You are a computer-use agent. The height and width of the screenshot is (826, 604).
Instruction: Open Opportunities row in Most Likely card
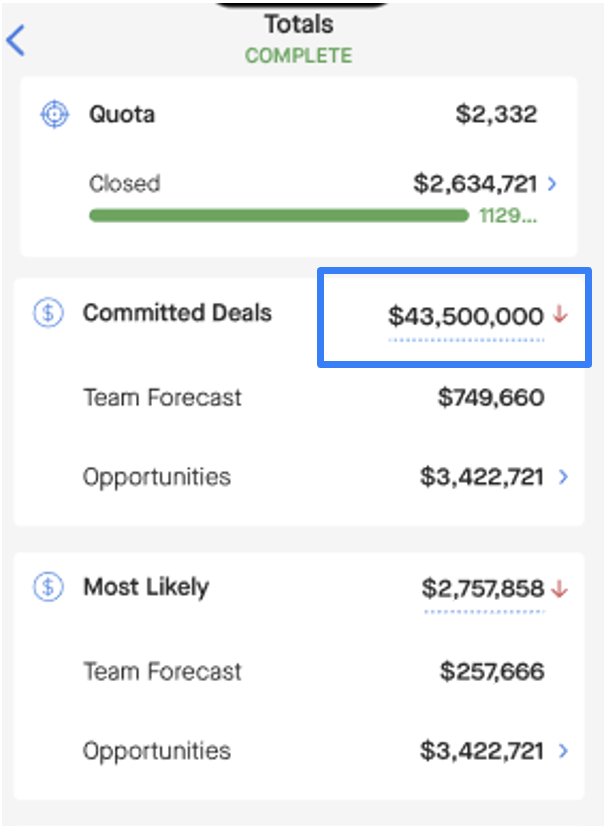299,751
